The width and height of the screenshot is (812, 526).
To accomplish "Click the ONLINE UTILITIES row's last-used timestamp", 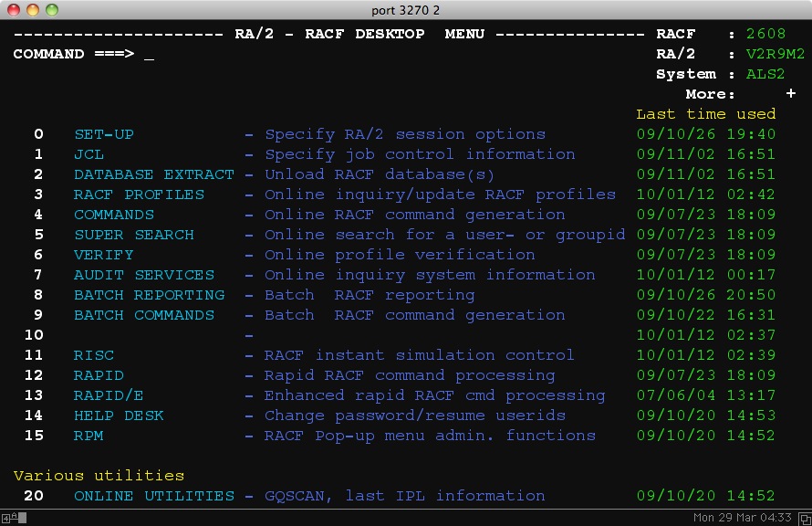I will pyautogui.click(x=706, y=496).
